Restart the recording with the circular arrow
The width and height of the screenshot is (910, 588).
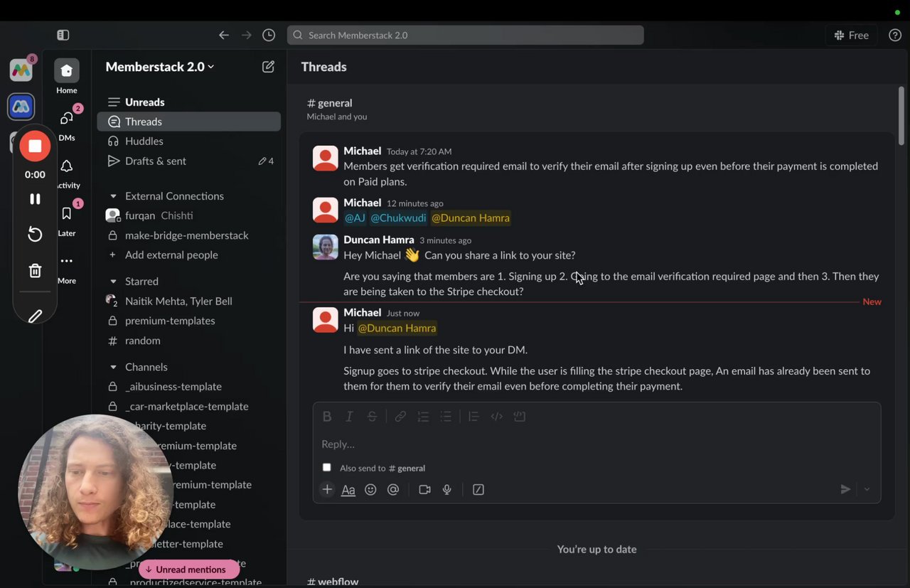click(x=35, y=235)
